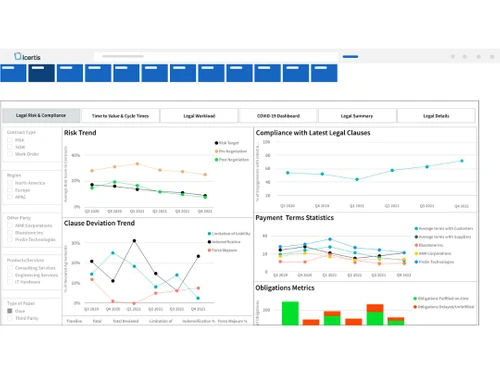The width and height of the screenshot is (500, 375).
Task: Click Average terms with Customers legend entry
Action: [x=444, y=228]
